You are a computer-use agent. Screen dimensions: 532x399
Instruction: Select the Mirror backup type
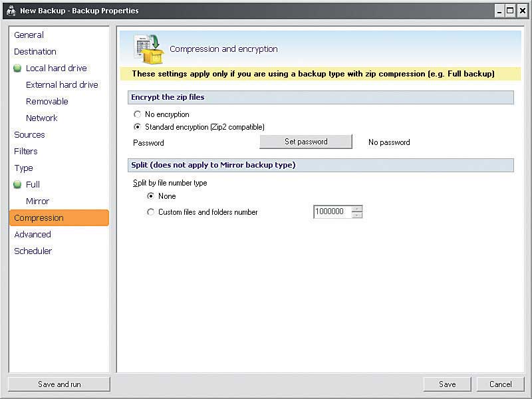pyautogui.click(x=38, y=201)
